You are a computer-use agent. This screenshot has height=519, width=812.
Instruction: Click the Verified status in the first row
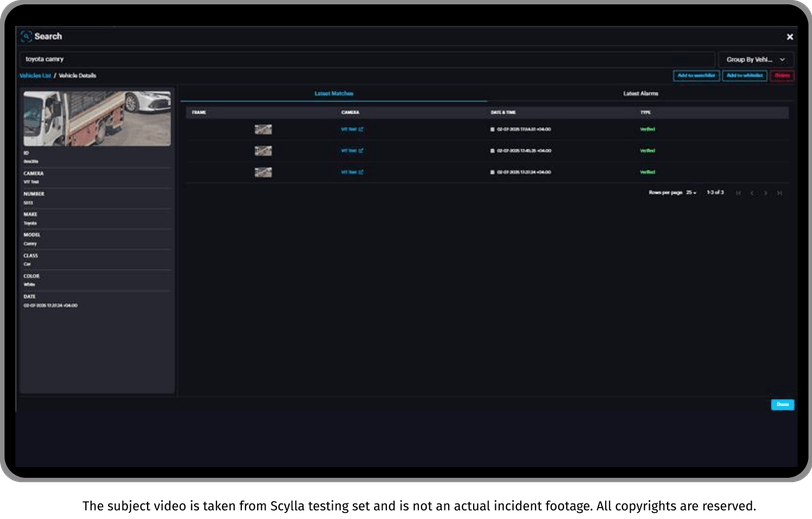[x=647, y=129]
